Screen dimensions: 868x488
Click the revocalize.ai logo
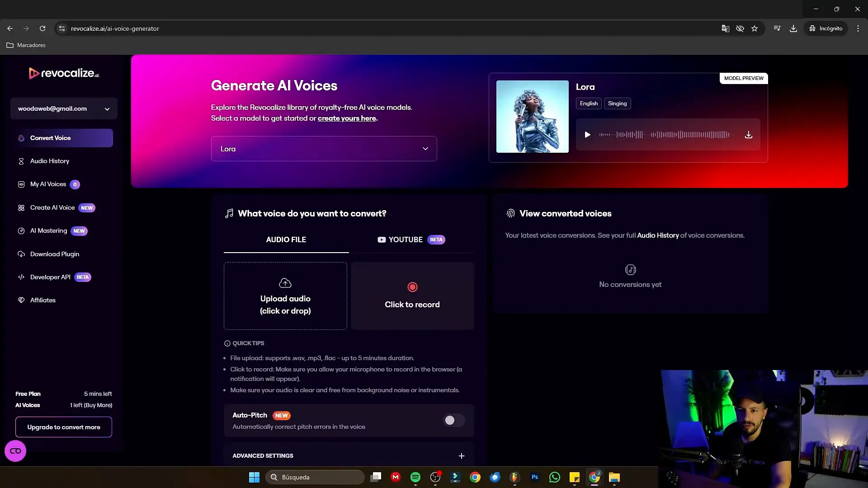(x=64, y=73)
